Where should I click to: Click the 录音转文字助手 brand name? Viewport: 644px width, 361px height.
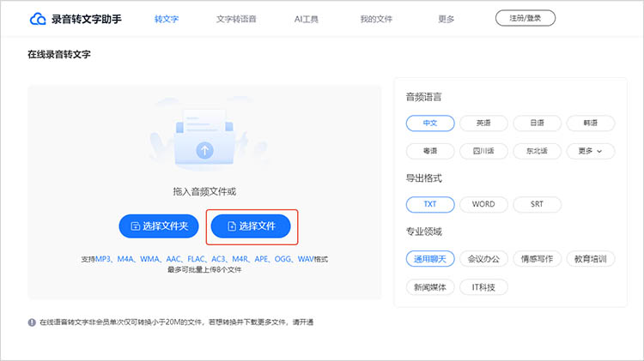click(x=87, y=19)
